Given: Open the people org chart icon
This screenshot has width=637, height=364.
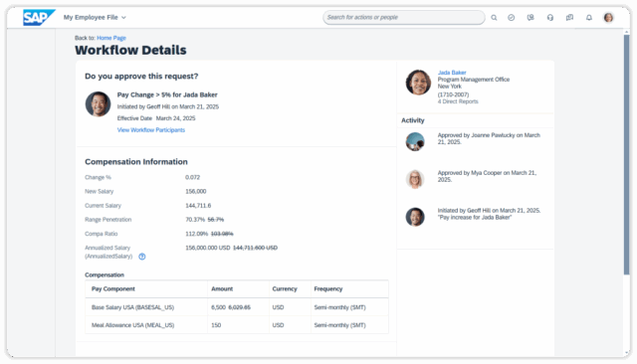Looking at the screenshot, I should 531,18.
